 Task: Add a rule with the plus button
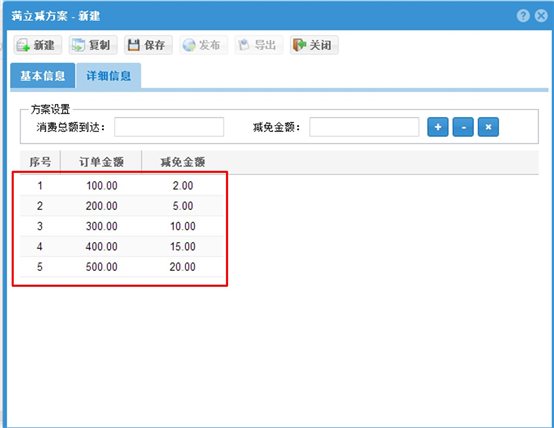(438, 127)
